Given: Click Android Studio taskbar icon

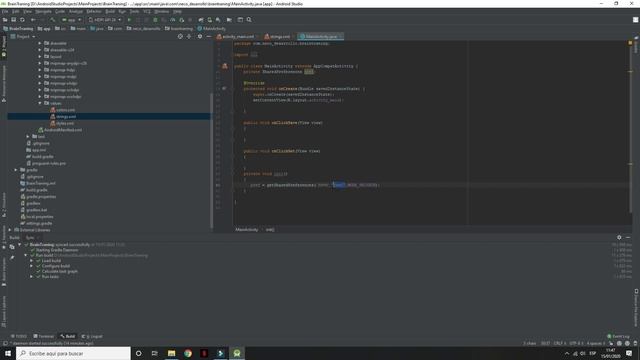Looking at the screenshot, I should pos(237,353).
